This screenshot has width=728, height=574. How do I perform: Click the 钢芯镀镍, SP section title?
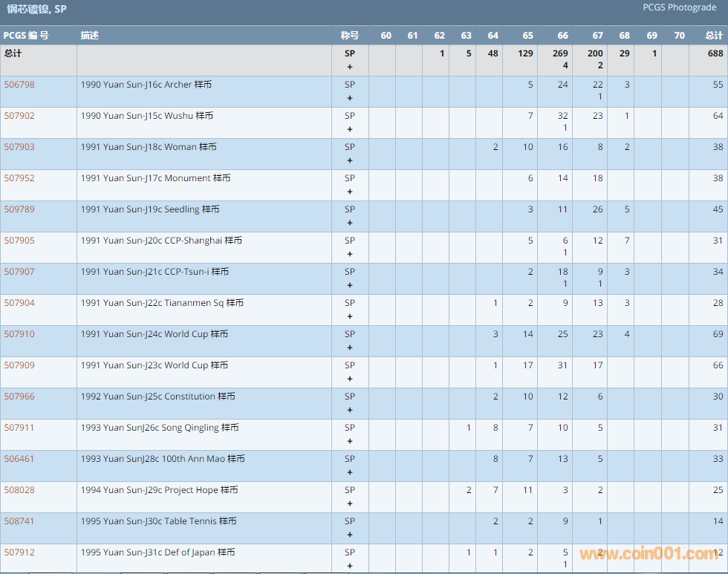pyautogui.click(x=37, y=9)
